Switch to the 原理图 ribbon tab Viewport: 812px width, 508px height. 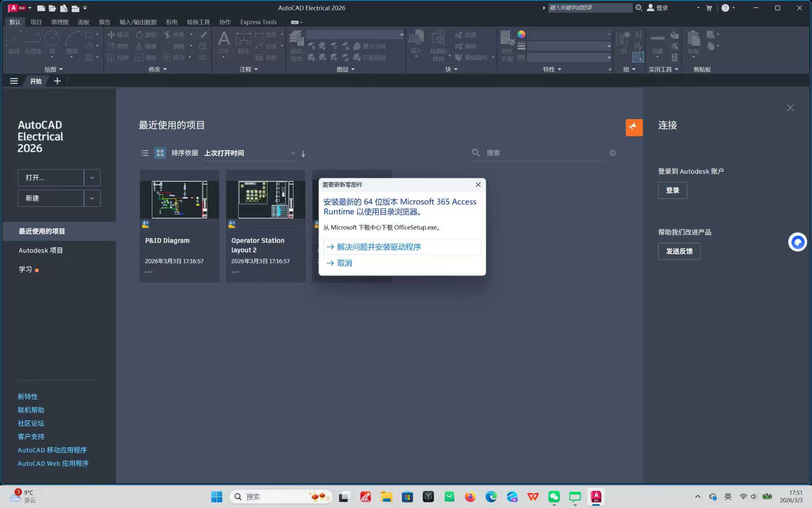59,22
